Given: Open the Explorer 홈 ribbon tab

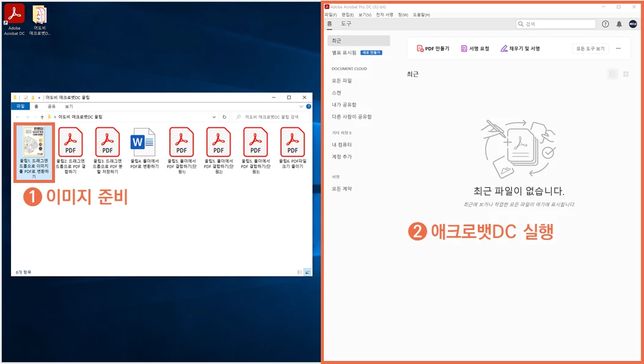Looking at the screenshot, I should (36, 106).
